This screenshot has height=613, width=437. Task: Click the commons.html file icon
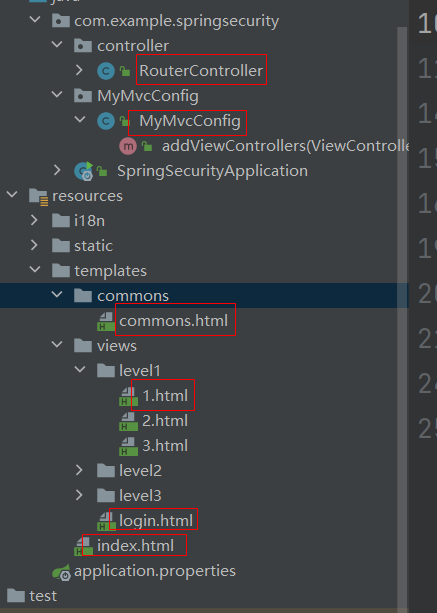106,321
